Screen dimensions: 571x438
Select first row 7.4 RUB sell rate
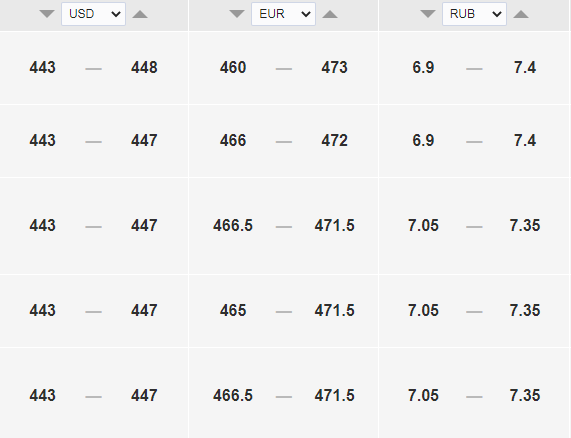tap(525, 68)
